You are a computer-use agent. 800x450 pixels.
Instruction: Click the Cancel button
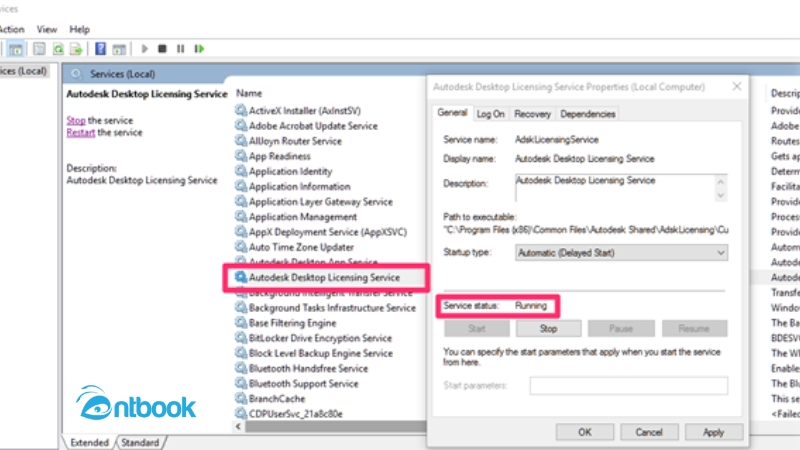[x=649, y=432]
